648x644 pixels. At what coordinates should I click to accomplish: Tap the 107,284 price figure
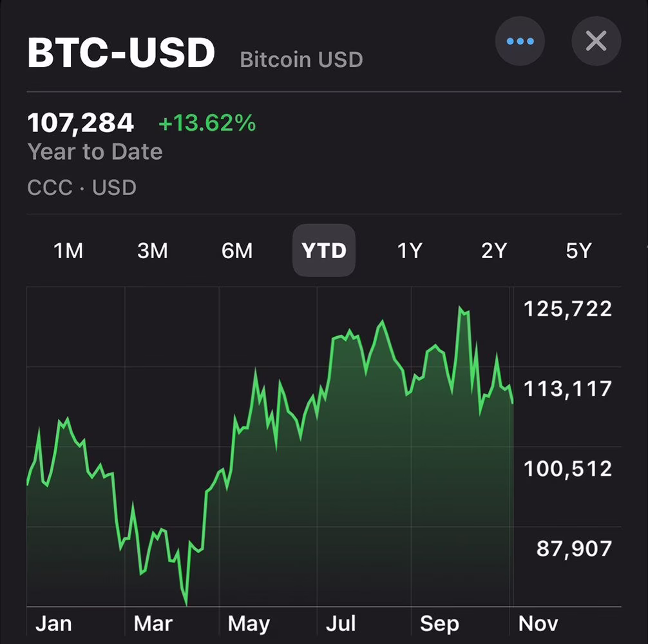pyautogui.click(x=81, y=123)
